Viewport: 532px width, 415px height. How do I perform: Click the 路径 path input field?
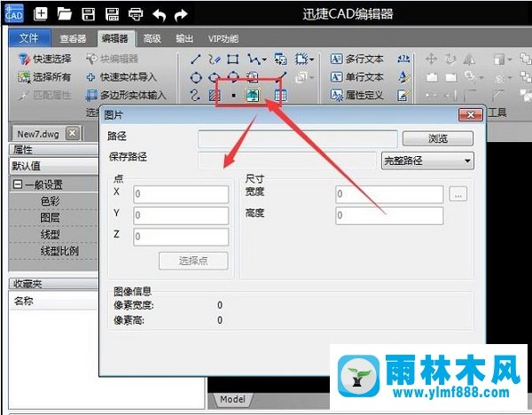[x=298, y=139]
